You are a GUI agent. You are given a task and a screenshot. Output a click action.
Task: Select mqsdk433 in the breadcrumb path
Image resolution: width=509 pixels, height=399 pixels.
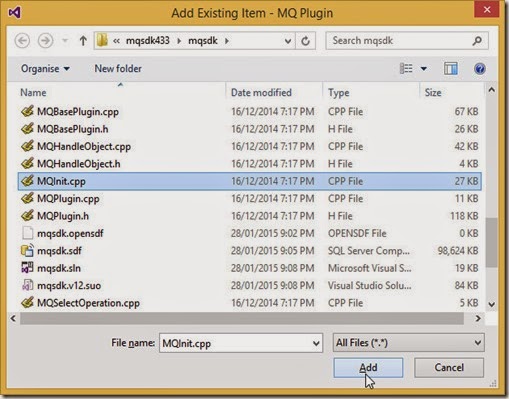(148, 41)
